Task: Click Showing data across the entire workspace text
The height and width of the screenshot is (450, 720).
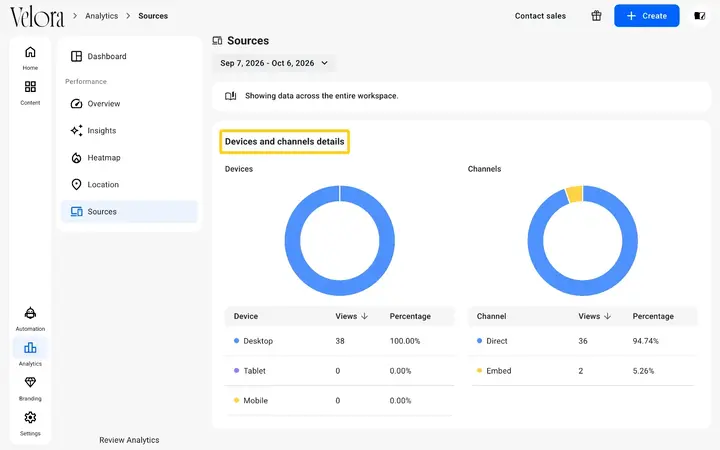Action: tap(321, 96)
